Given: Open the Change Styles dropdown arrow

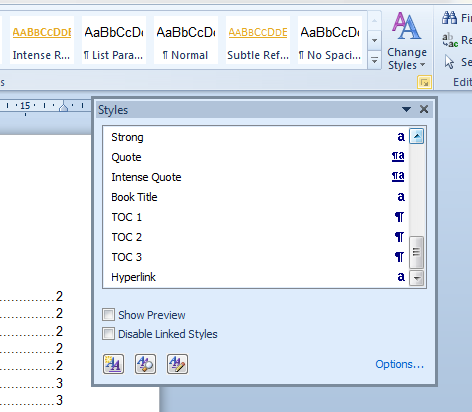Looking at the screenshot, I should pos(423,65).
